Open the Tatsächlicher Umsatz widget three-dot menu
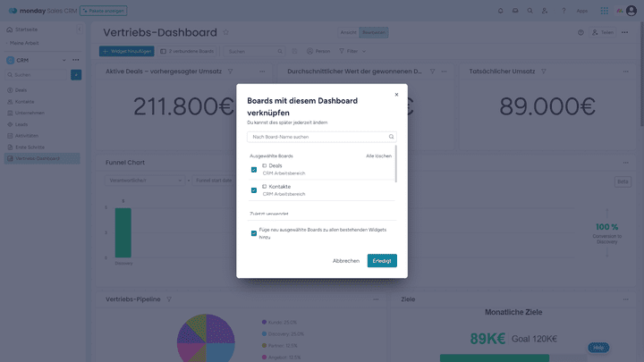This screenshot has width=644, height=362. click(x=625, y=72)
